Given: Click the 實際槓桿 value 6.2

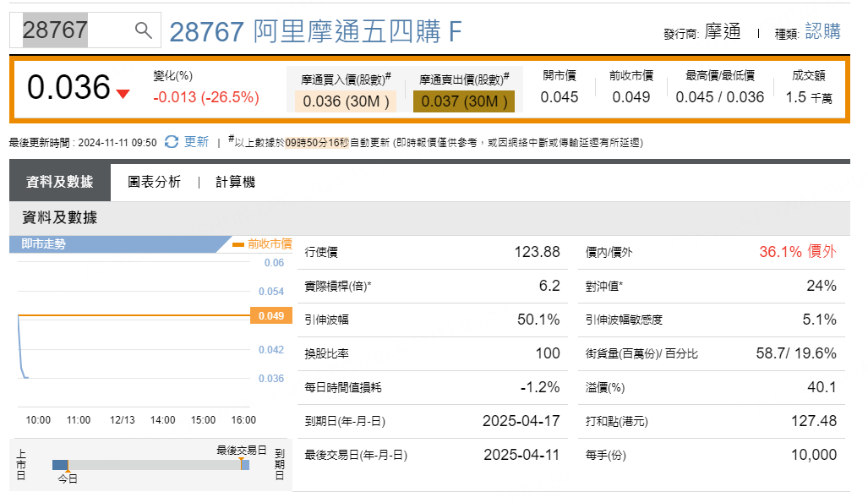Looking at the screenshot, I should 549,286.
